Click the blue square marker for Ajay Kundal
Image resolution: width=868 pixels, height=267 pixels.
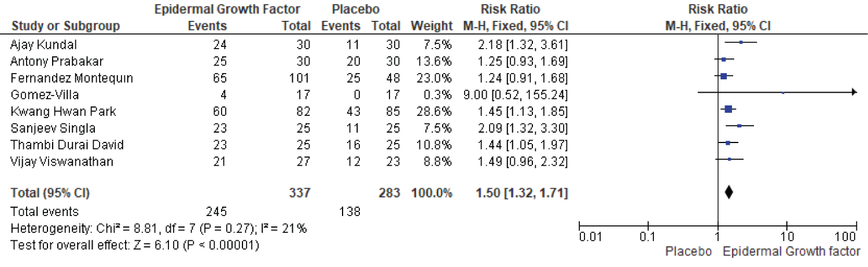click(x=741, y=42)
